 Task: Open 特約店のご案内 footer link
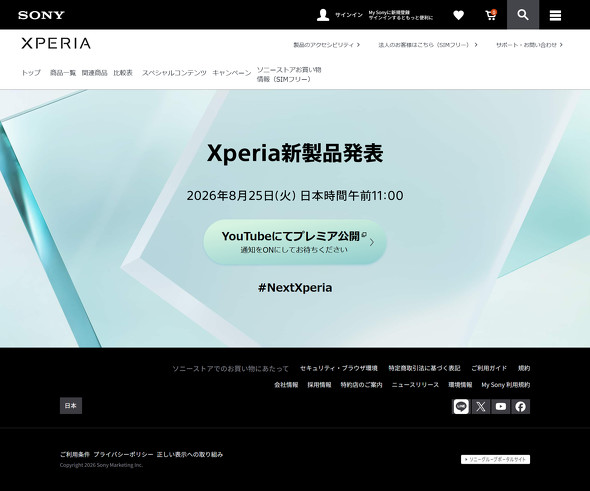361,385
